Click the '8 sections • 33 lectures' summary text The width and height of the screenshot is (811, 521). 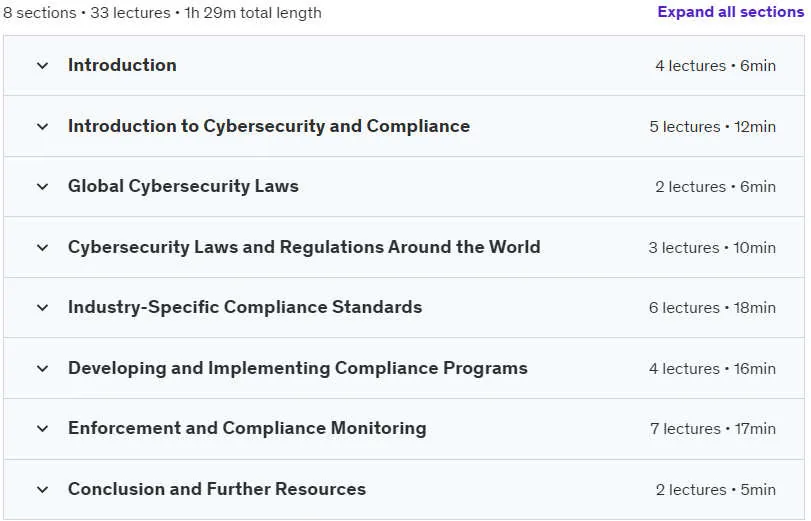click(x=87, y=12)
